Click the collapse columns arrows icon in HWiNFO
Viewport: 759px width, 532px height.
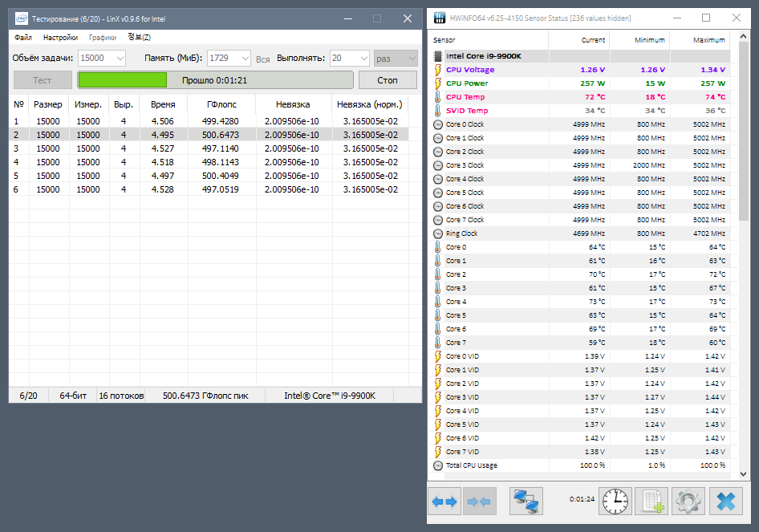pyautogui.click(x=478, y=502)
